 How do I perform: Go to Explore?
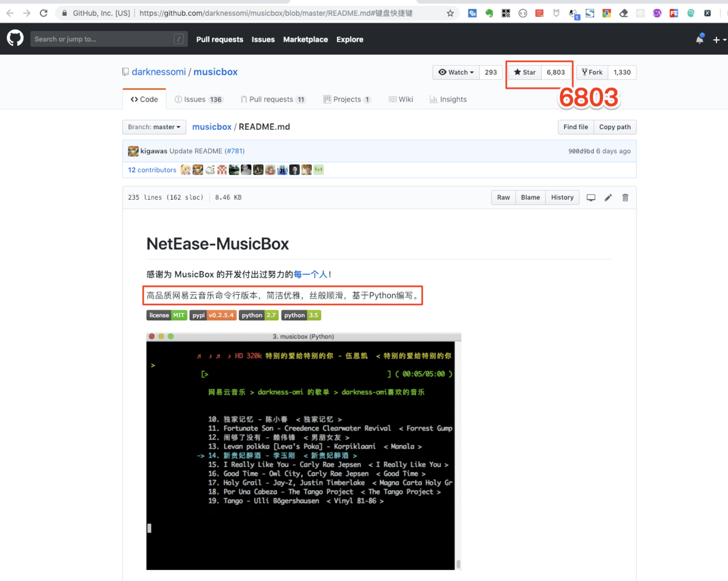(350, 39)
